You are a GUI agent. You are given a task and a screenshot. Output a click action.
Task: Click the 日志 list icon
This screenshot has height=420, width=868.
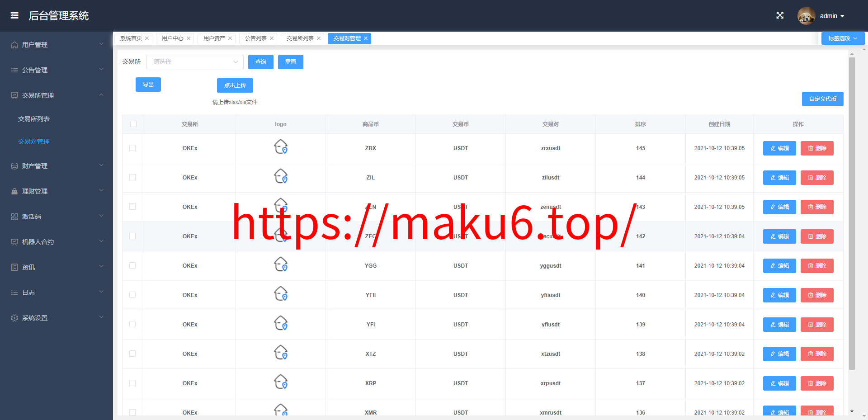point(14,293)
